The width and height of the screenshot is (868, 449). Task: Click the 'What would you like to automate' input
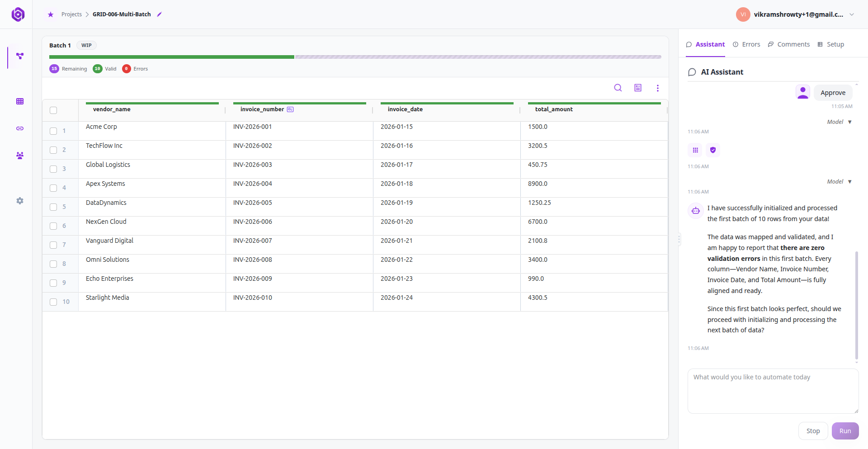(x=773, y=391)
